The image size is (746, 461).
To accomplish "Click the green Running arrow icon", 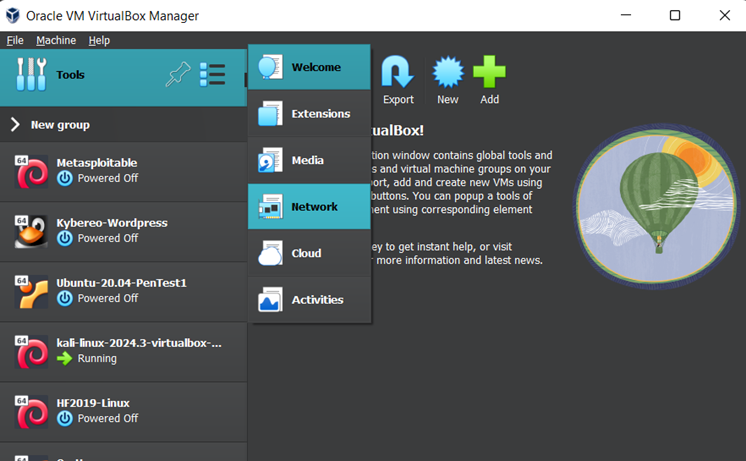I will [65, 358].
